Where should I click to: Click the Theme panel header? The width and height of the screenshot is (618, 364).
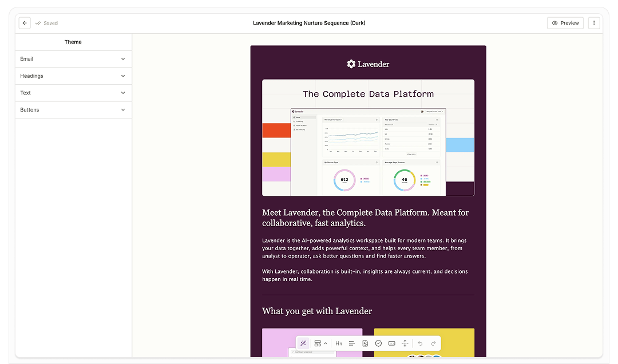coord(73,42)
